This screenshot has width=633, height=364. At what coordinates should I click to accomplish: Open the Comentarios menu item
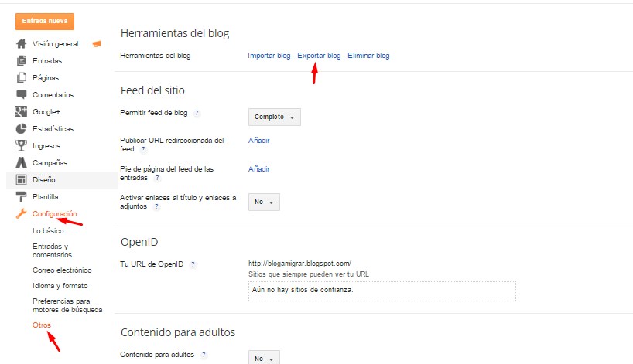[x=53, y=95]
